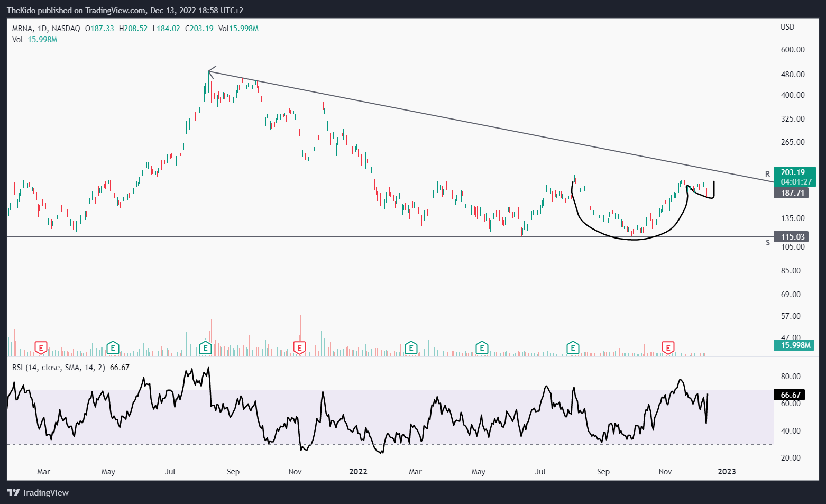Click the 2023 label on time axis
826x504 pixels.
(x=727, y=472)
